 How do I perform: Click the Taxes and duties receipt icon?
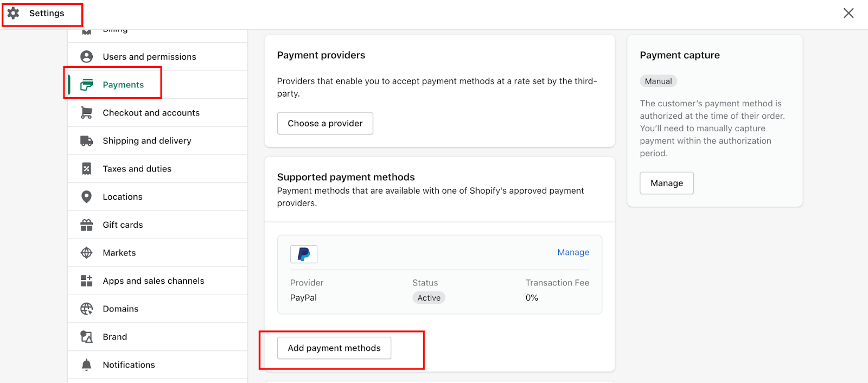point(86,169)
